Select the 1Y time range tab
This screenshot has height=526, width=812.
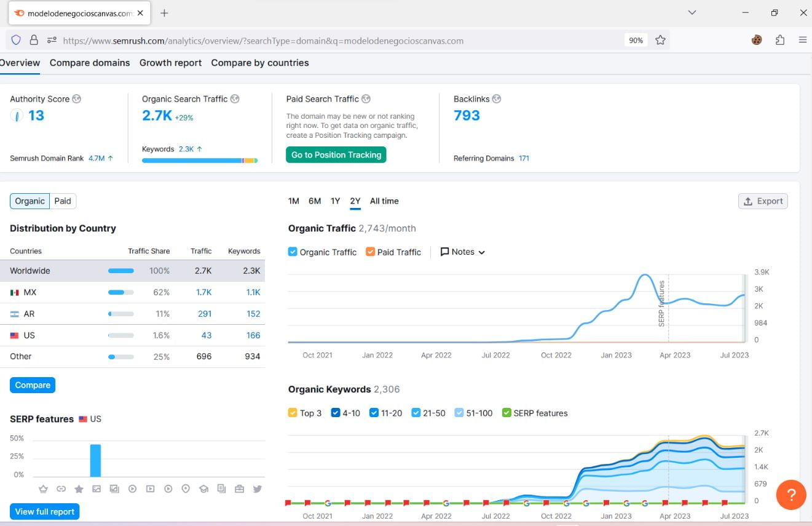(335, 201)
